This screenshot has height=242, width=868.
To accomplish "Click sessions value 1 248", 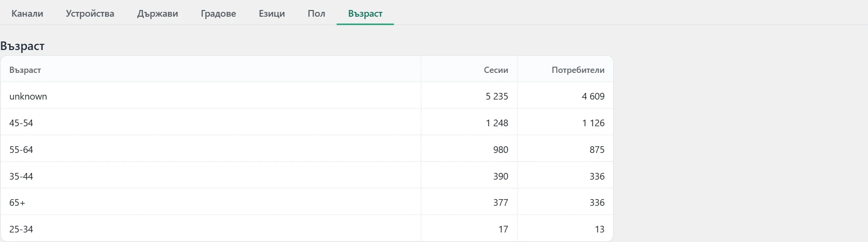I will [x=497, y=123].
